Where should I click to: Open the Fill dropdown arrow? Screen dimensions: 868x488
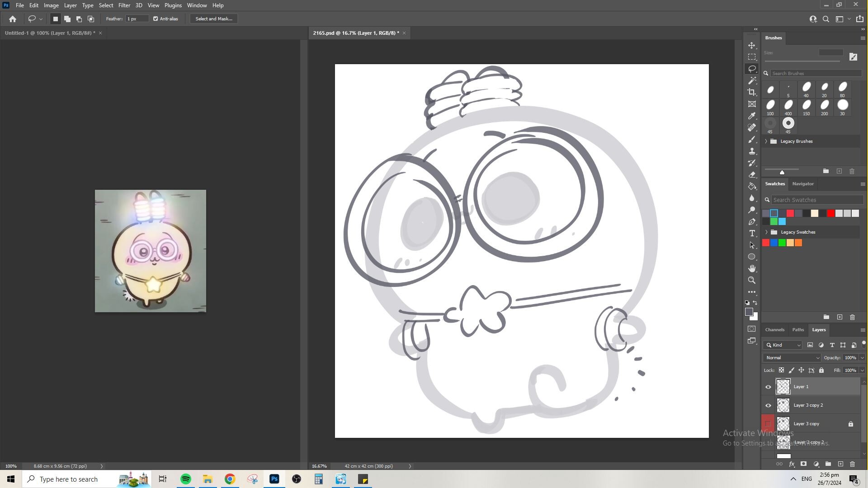coord(862,371)
